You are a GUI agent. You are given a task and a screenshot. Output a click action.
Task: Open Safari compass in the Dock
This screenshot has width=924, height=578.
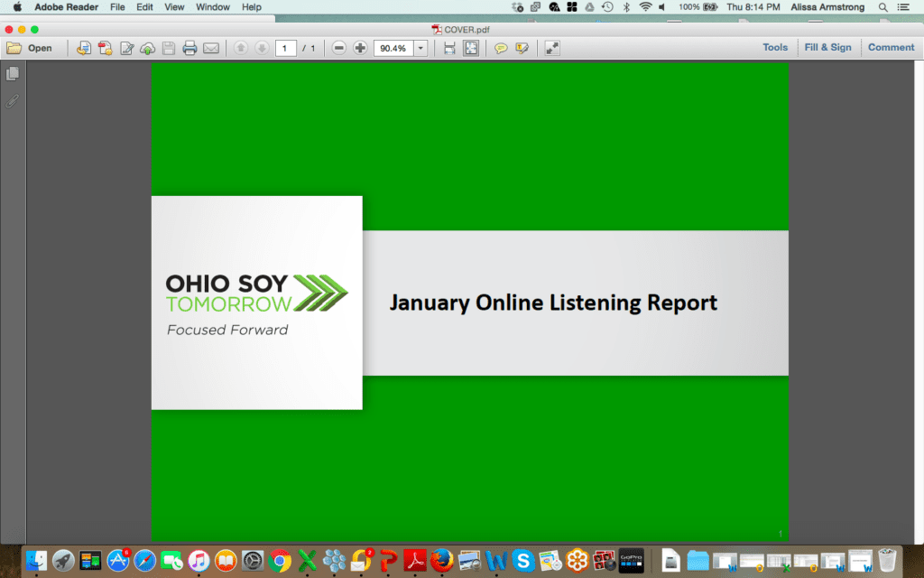(145, 560)
